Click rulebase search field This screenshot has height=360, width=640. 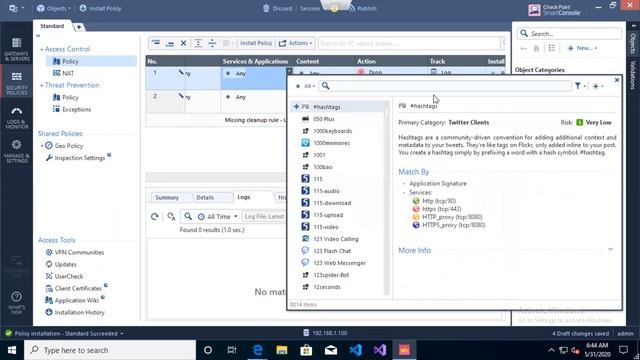(x=409, y=43)
